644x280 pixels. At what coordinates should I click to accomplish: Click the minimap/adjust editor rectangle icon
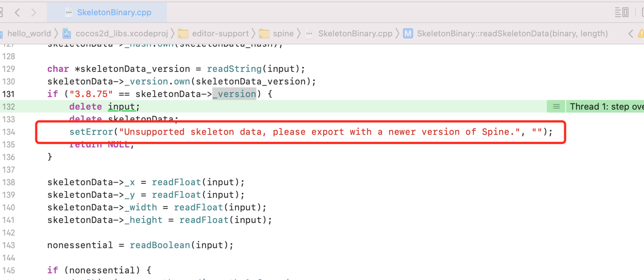(625, 12)
